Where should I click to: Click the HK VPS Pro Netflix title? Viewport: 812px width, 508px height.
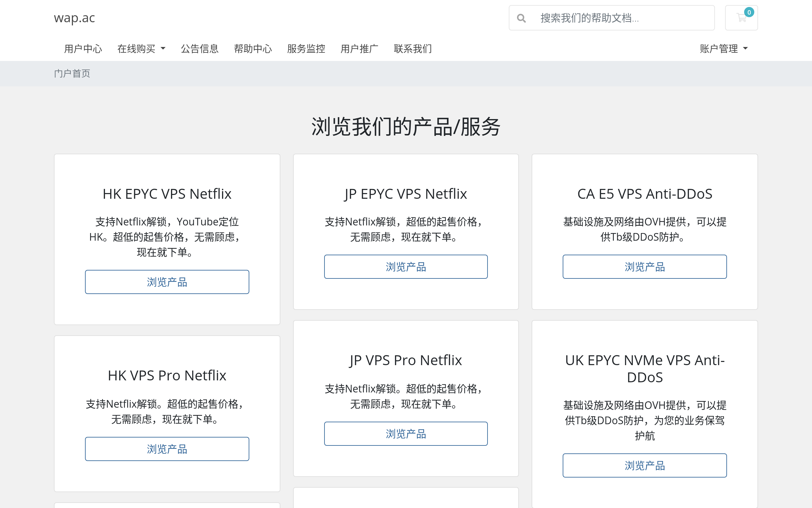click(167, 375)
